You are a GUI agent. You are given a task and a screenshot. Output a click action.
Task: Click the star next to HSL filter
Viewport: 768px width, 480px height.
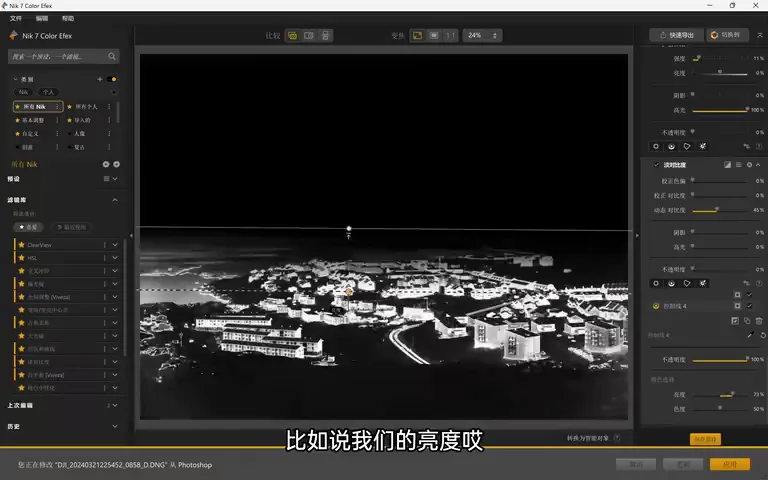[x=22, y=258]
